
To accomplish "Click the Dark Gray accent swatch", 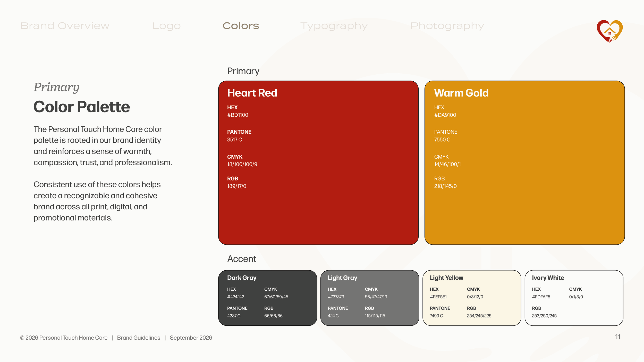I will (x=268, y=298).
